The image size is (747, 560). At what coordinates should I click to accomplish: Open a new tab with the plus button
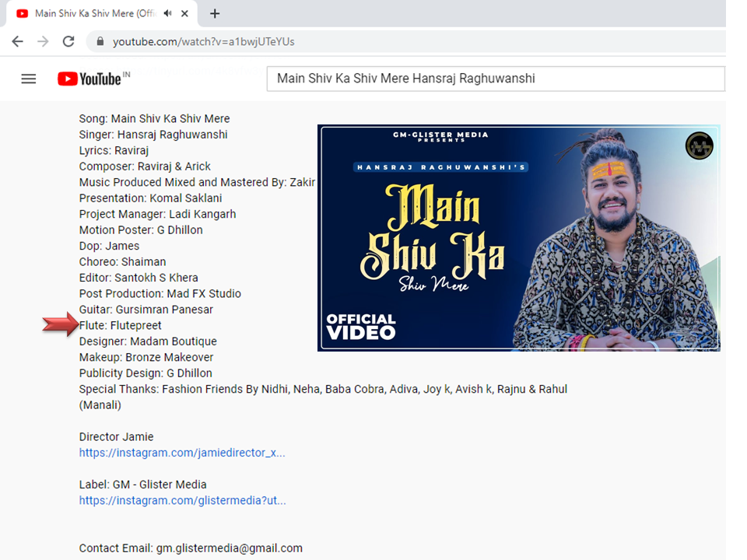215,13
